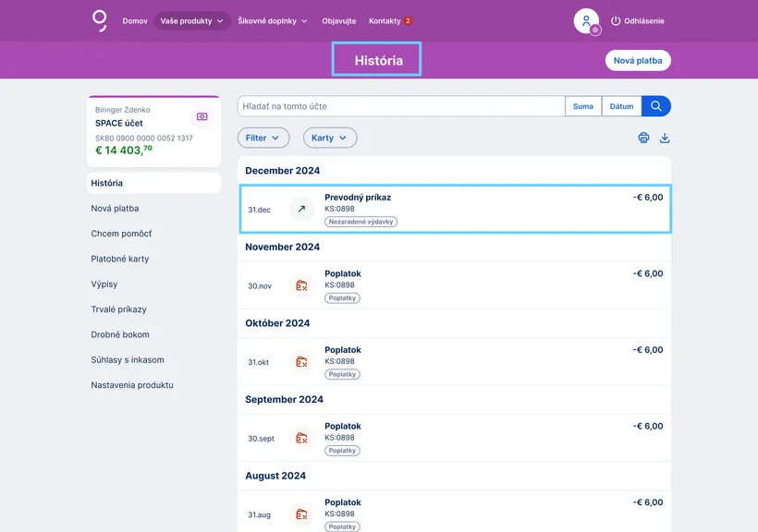This screenshot has width=758, height=532.
Task: Open the user profile avatar icon
Action: [x=586, y=21]
